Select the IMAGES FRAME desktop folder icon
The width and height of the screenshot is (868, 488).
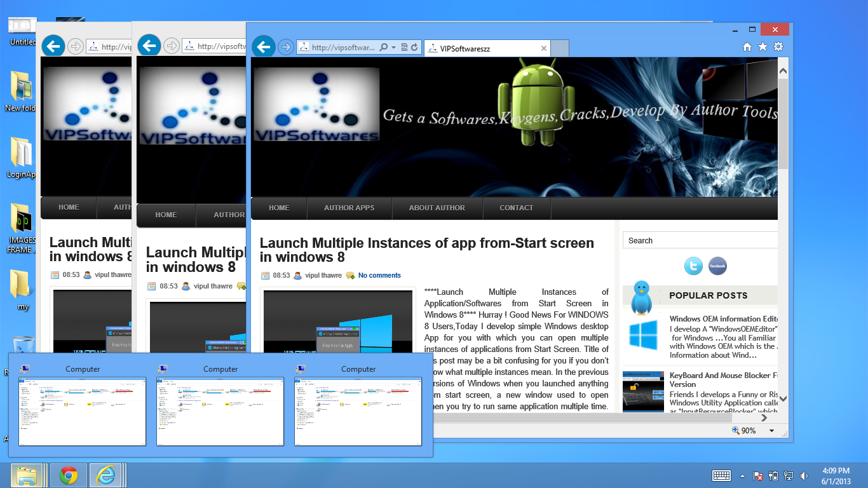coord(21,229)
